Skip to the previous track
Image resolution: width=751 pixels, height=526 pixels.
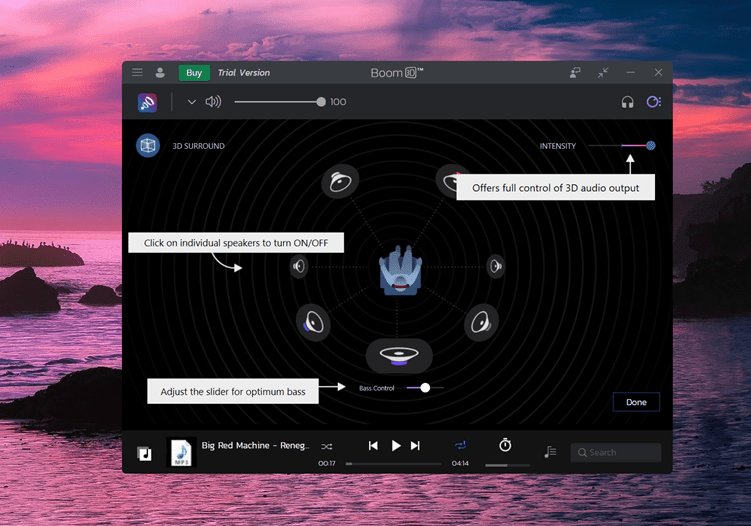coord(373,446)
